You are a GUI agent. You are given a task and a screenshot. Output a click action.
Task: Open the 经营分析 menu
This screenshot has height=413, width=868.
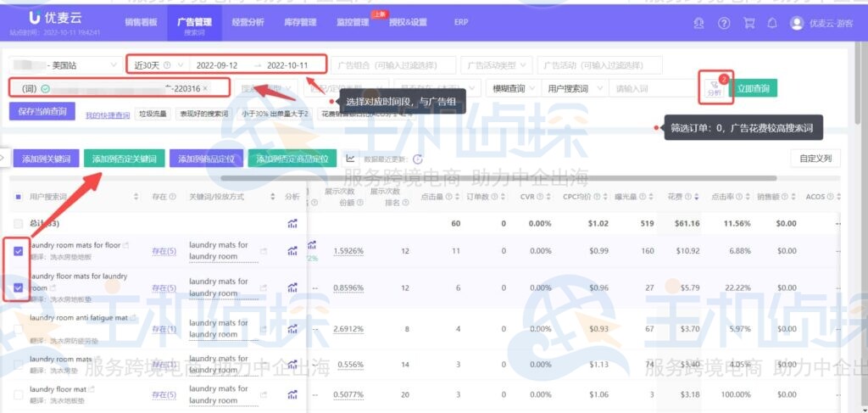tap(248, 23)
